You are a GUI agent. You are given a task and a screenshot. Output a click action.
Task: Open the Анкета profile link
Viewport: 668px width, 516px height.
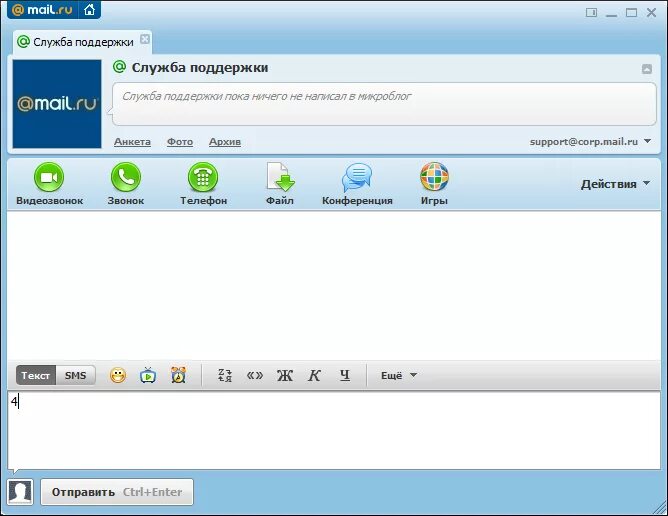coord(132,141)
